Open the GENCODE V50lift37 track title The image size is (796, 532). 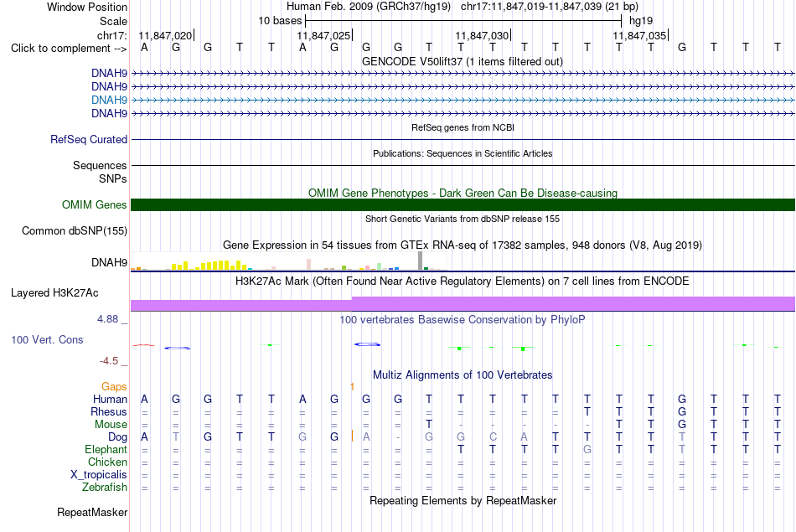(x=462, y=61)
